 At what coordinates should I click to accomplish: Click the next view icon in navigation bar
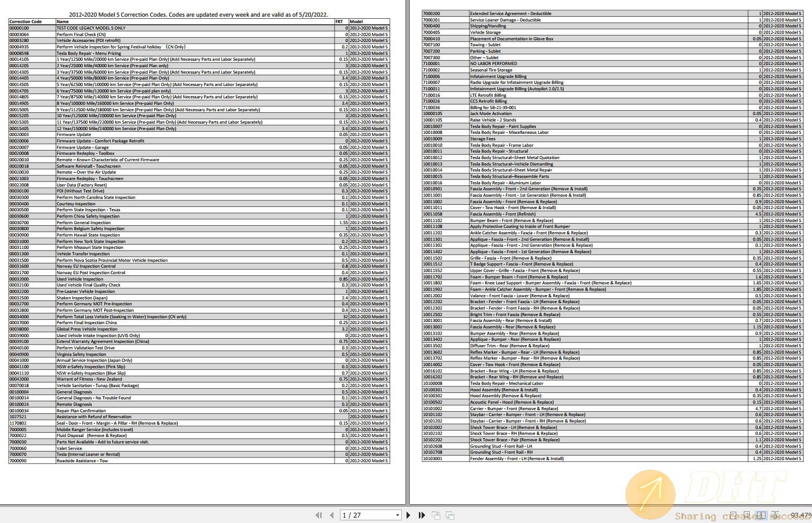450,515
